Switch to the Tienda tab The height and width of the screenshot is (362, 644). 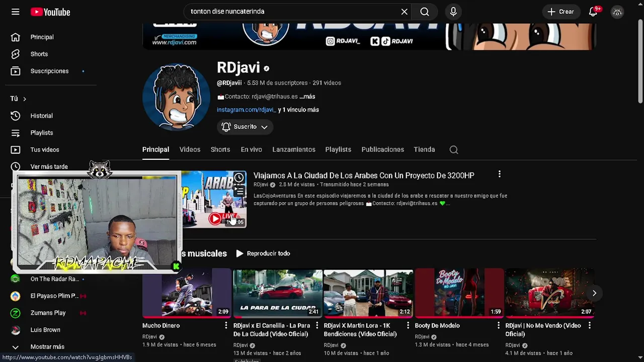(424, 149)
